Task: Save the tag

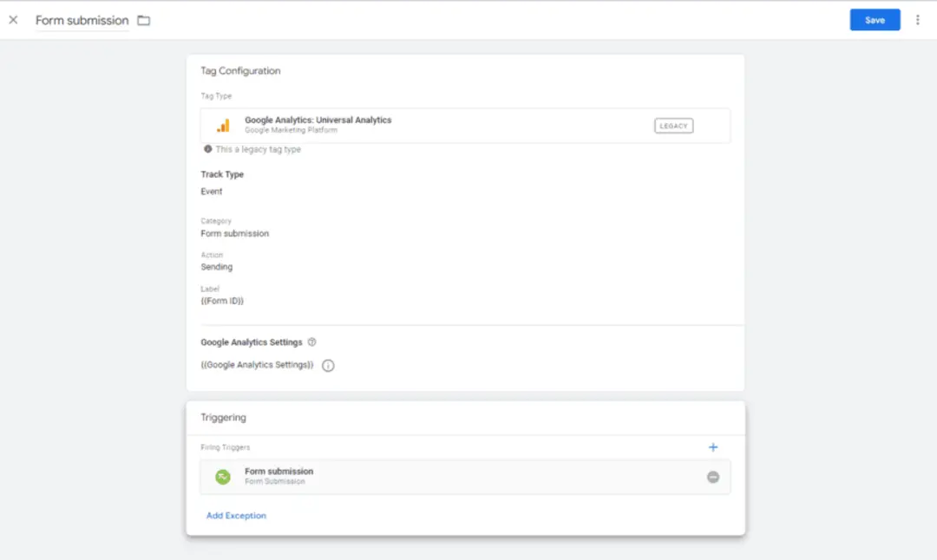Action: pyautogui.click(x=875, y=20)
